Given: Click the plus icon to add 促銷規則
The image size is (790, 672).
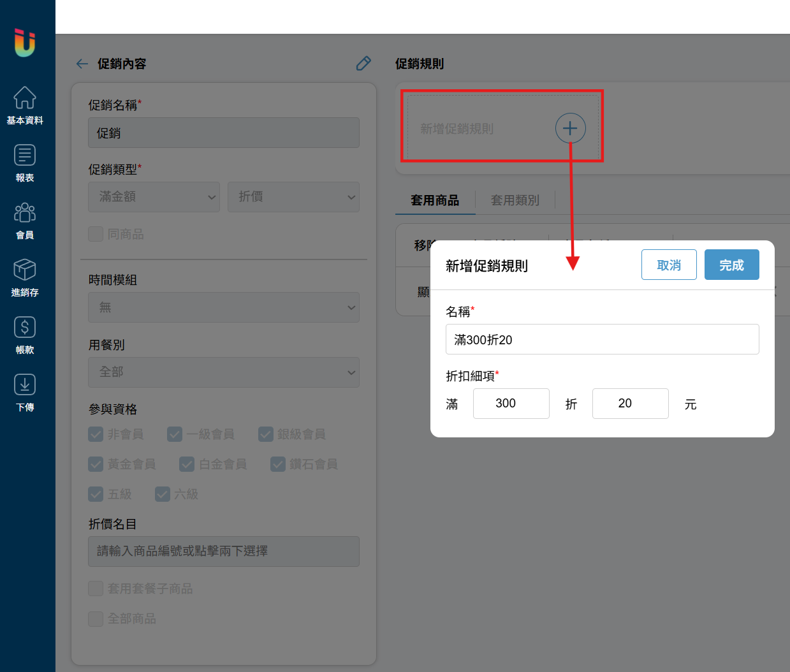Looking at the screenshot, I should (x=570, y=128).
